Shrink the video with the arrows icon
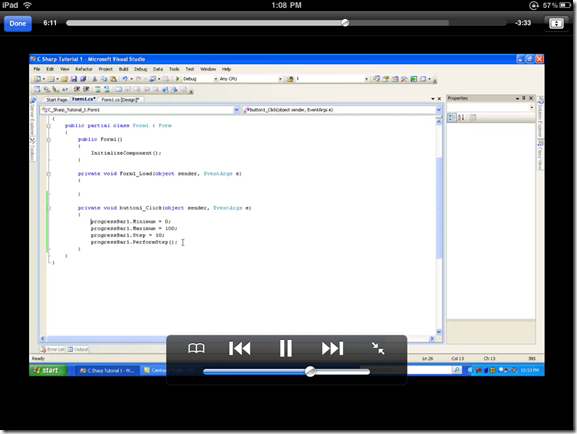Viewport: 577px width, 434px height. click(378, 348)
